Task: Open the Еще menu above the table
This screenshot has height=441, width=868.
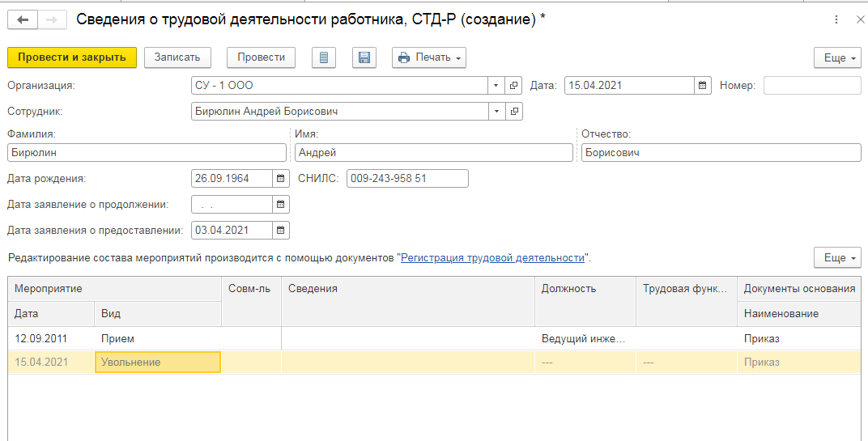Action: click(836, 258)
